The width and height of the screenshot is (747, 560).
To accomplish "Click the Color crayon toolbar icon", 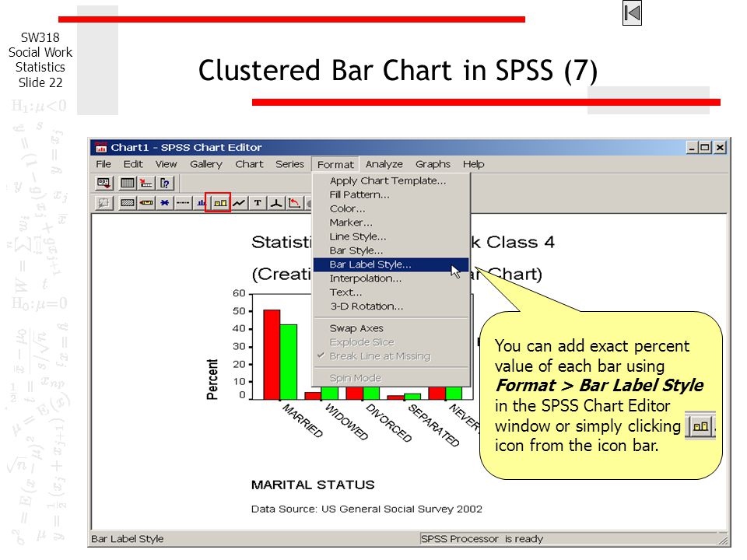I will 146,203.
